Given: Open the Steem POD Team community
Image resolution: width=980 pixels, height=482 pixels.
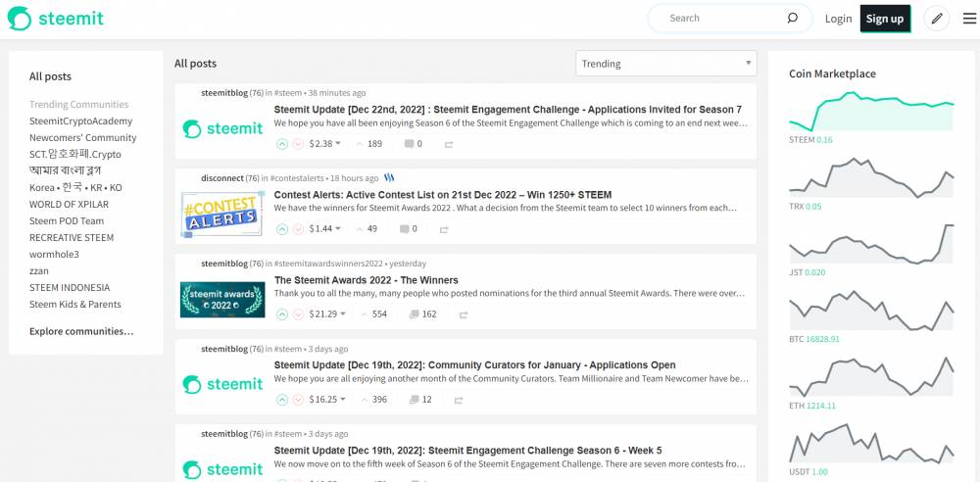Looking at the screenshot, I should (x=67, y=220).
